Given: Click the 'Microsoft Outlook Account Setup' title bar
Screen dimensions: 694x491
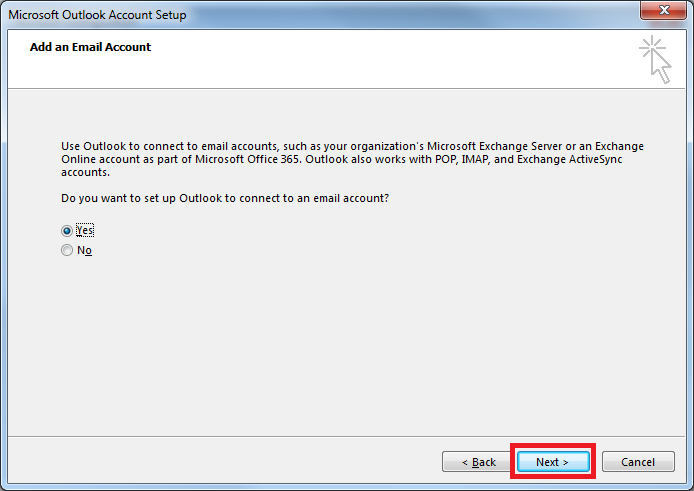Looking at the screenshot, I should coord(98,15).
